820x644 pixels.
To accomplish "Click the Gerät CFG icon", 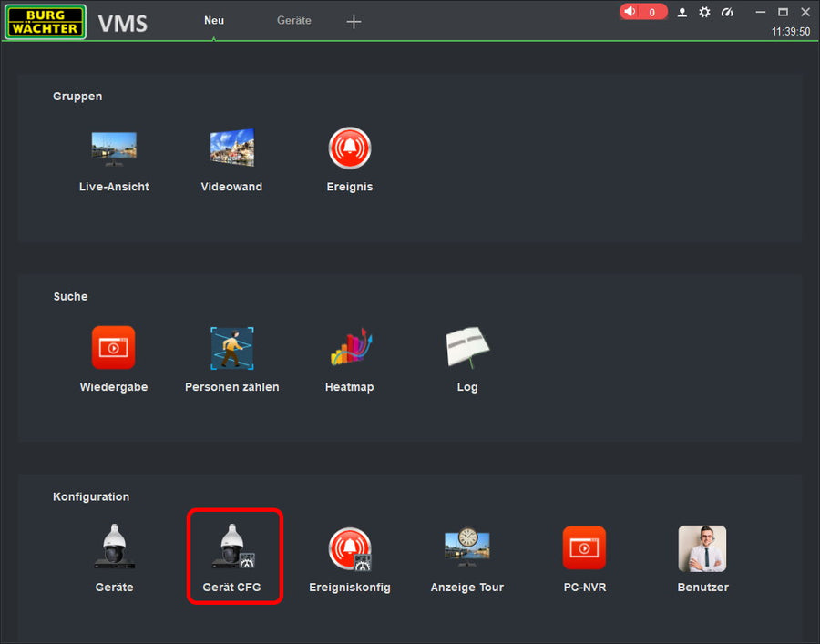I will 234,548.
